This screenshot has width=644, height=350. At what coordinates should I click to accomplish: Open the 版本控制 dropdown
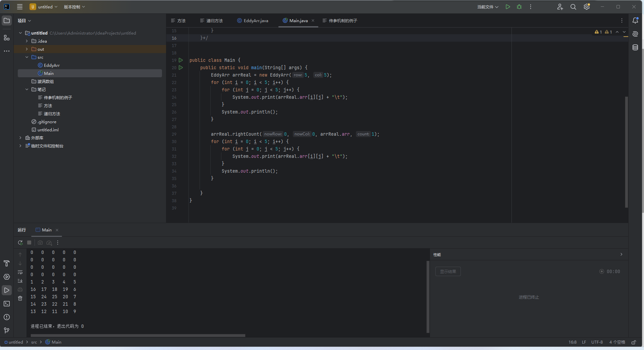pos(74,7)
